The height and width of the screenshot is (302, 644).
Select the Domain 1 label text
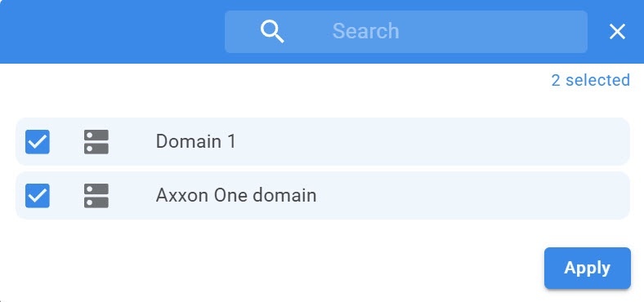coord(196,141)
